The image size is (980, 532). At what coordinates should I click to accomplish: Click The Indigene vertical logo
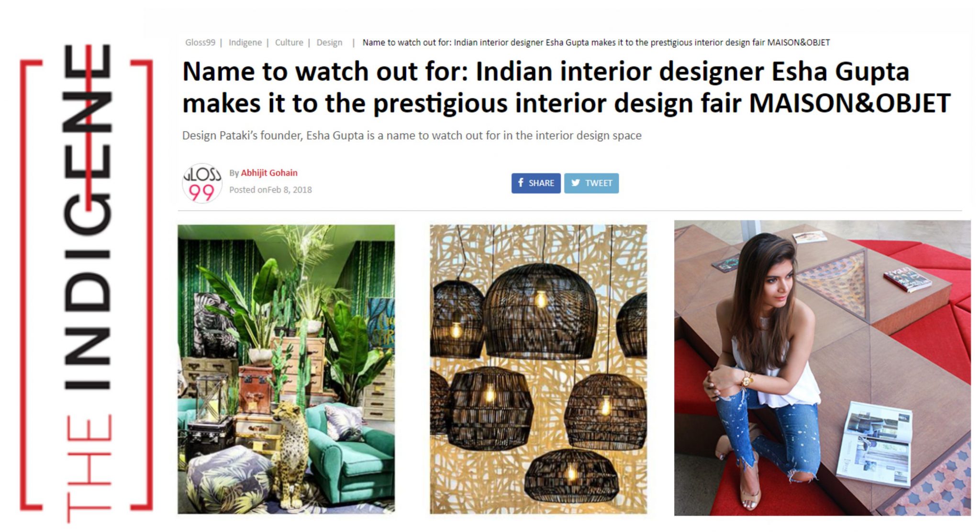pos(87,283)
